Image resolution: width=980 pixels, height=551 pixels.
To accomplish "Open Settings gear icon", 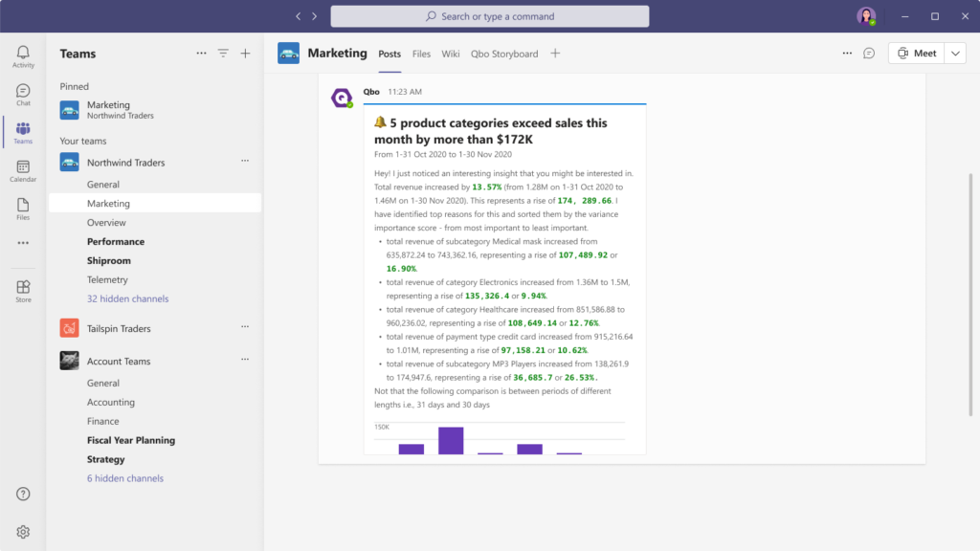I will 23,532.
